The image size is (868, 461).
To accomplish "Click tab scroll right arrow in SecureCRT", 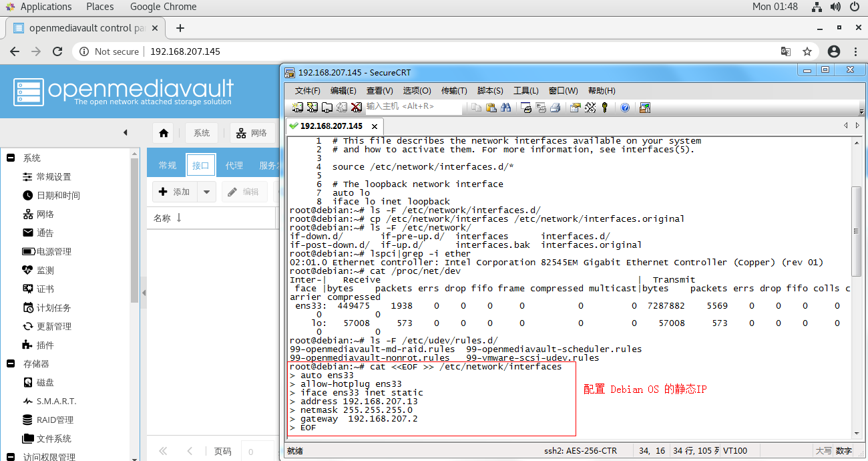I will [x=857, y=125].
